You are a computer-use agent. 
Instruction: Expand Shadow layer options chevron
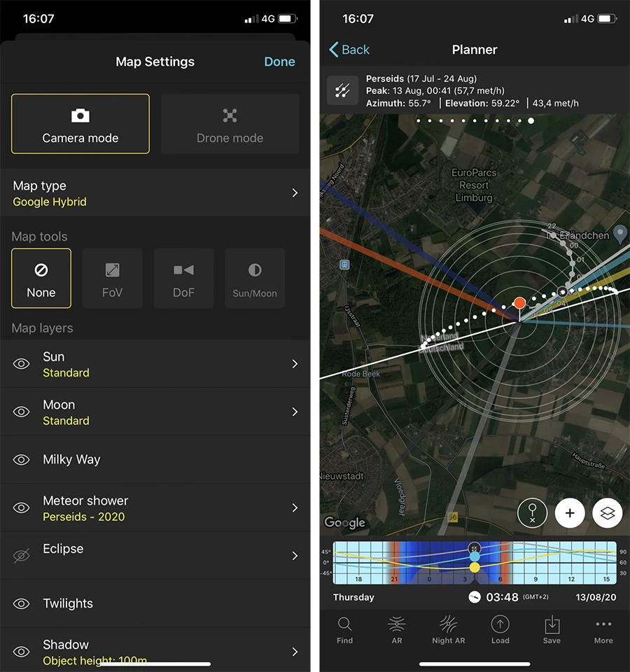click(295, 652)
